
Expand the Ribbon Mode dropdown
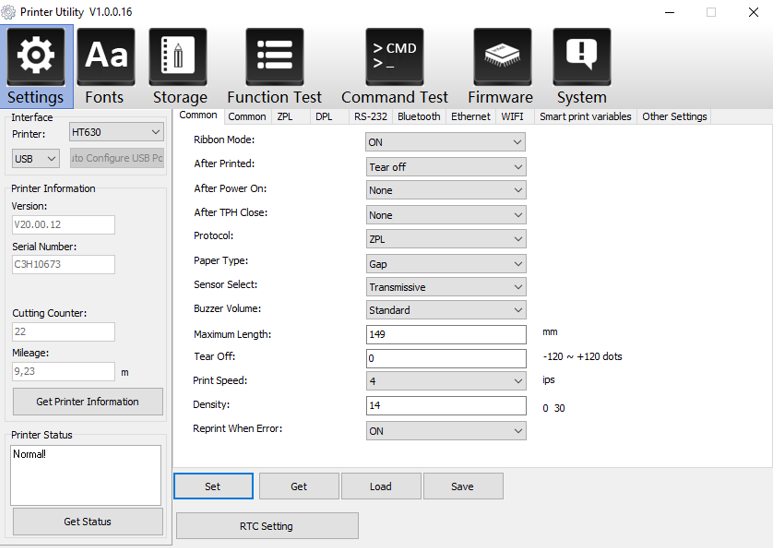coord(445,142)
